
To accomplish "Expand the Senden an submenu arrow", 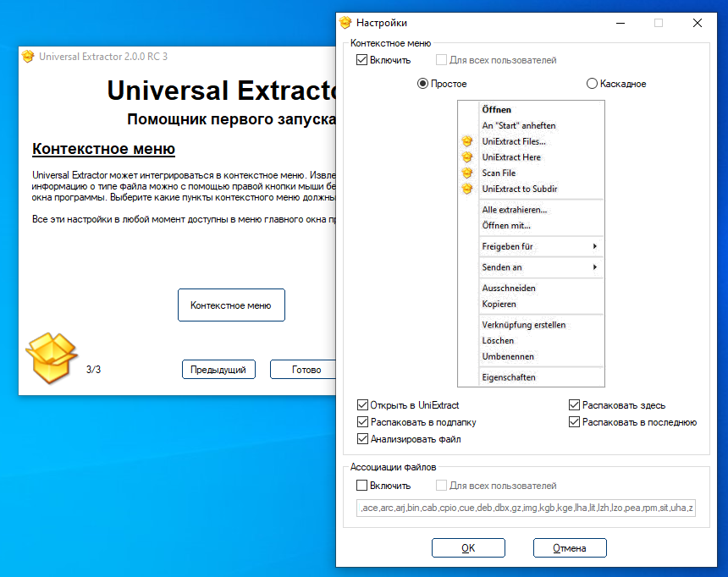I will pos(595,267).
